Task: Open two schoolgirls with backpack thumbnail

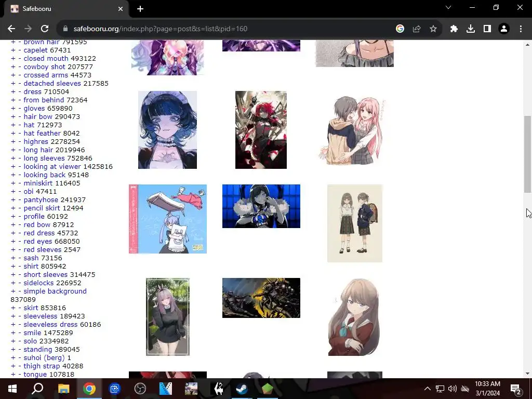Action: pyautogui.click(x=355, y=223)
